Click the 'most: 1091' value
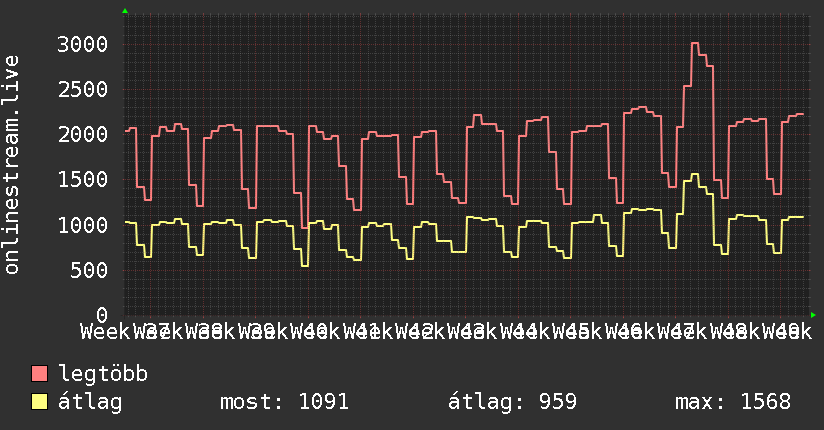 284,402
